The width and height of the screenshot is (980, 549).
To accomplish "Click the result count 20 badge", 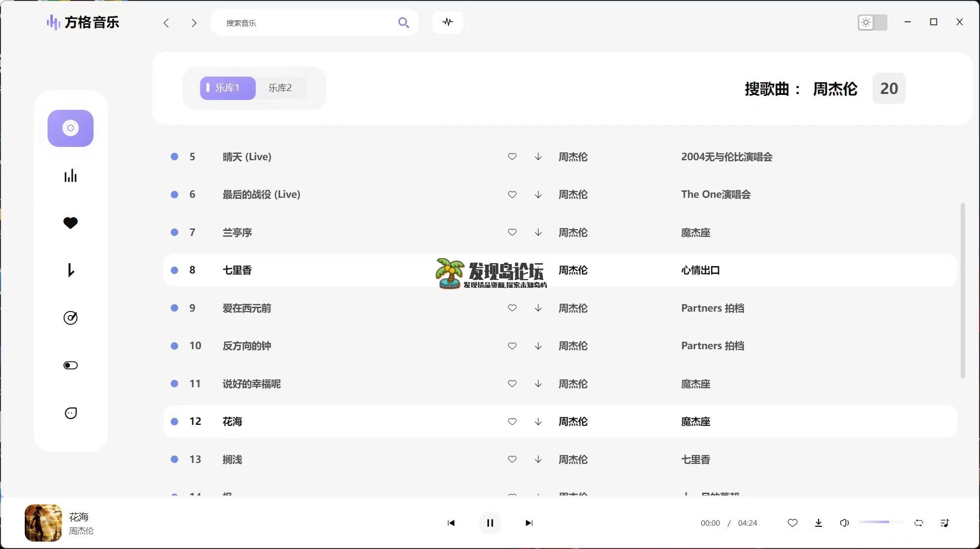I will pyautogui.click(x=889, y=89).
